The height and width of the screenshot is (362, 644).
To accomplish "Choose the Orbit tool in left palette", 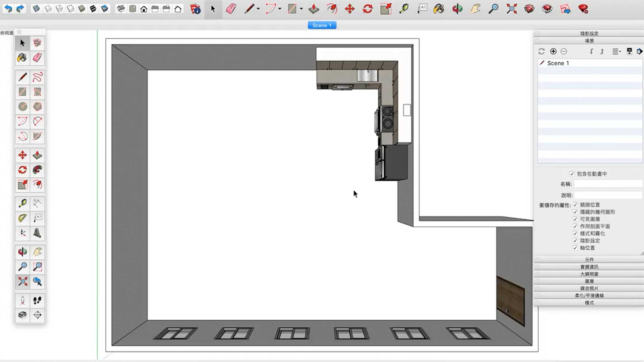I will pyautogui.click(x=22, y=252).
